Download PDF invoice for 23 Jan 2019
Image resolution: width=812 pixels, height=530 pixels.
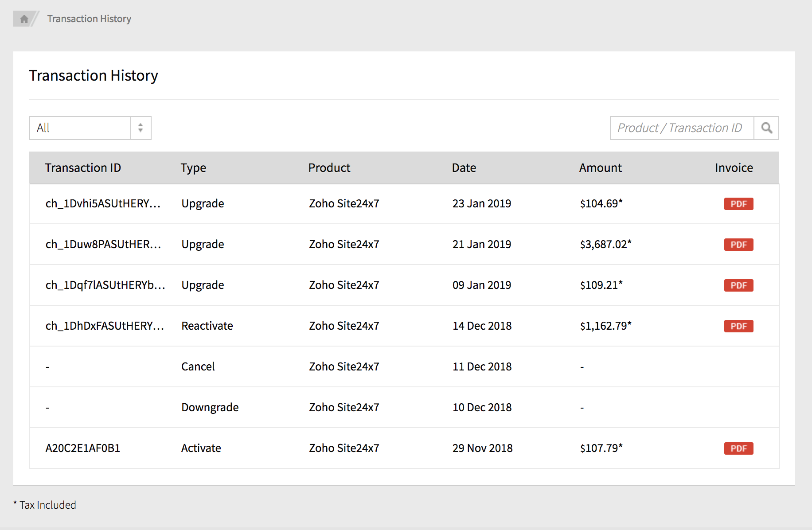(738, 204)
